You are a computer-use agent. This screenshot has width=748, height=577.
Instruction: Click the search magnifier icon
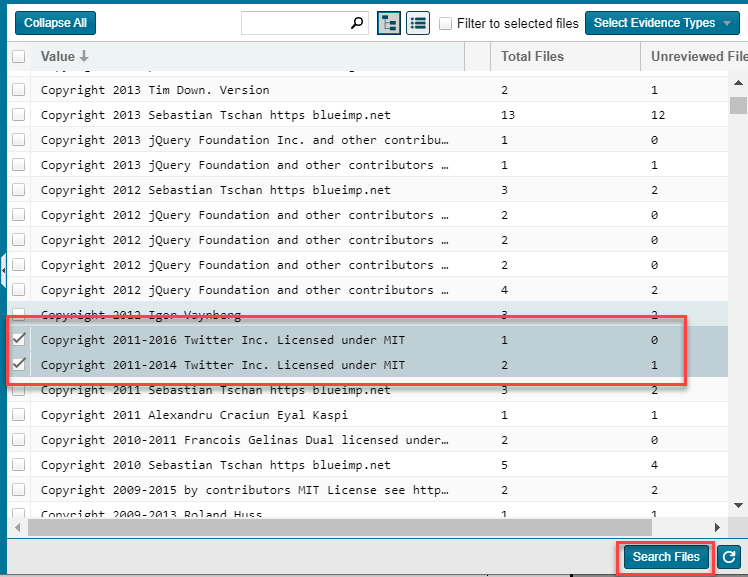[357, 23]
